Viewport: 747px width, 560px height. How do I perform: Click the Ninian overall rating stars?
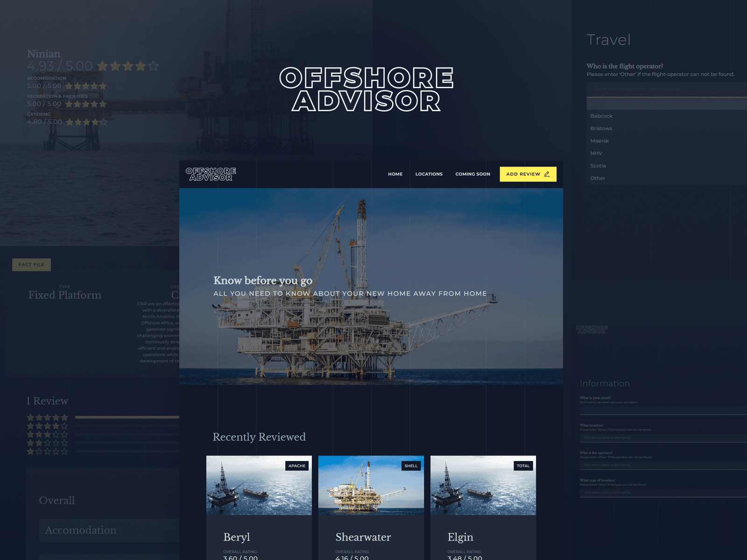pyautogui.click(x=128, y=66)
